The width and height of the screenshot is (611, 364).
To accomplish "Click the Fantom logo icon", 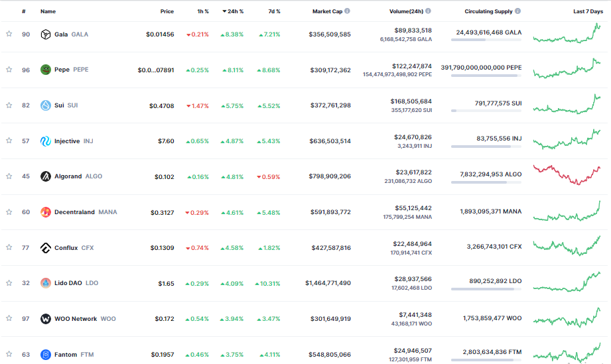I will point(46,355).
